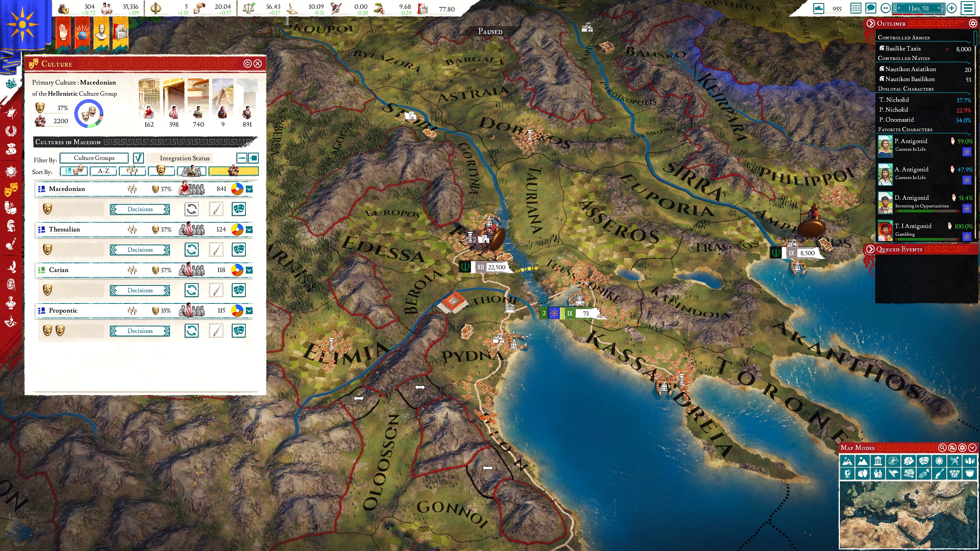
Task: Open Decisions for Thessalian culture
Action: [x=140, y=250]
